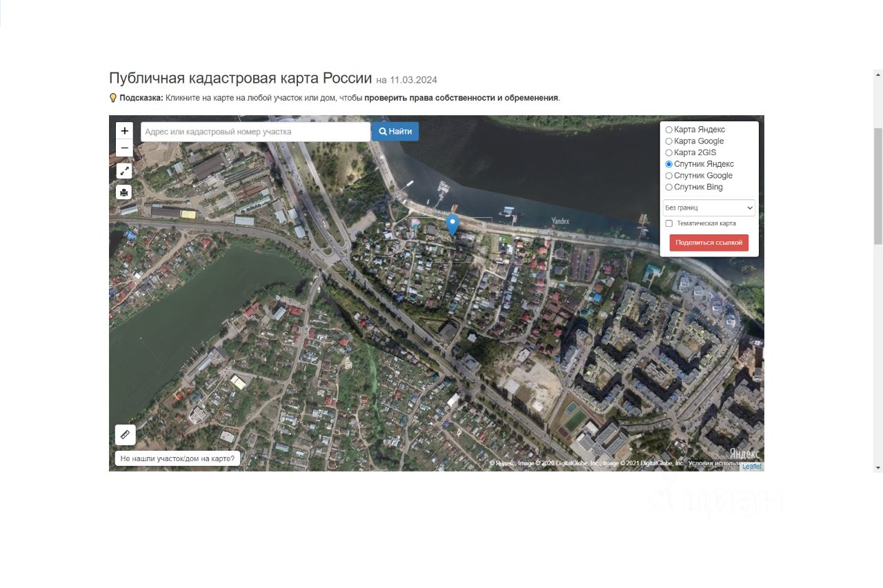Select Спутник Яндекс satellite layer
883x588 pixels.
[x=668, y=164]
